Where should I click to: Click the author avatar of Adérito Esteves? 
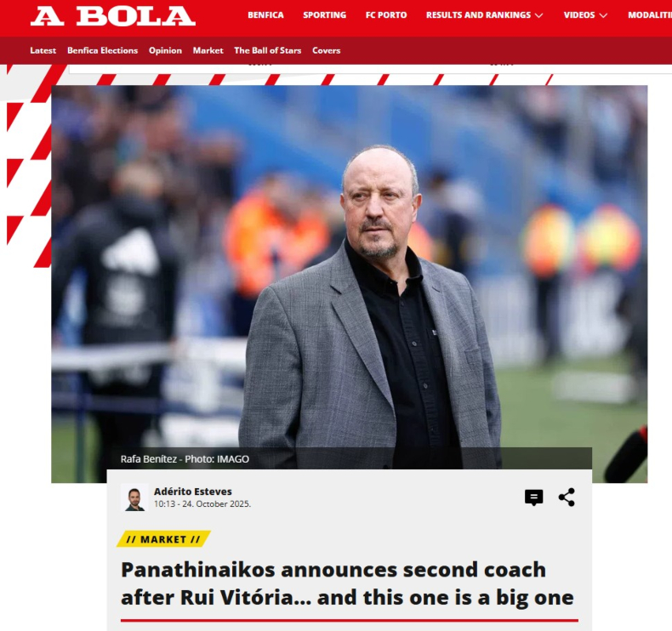pos(134,497)
